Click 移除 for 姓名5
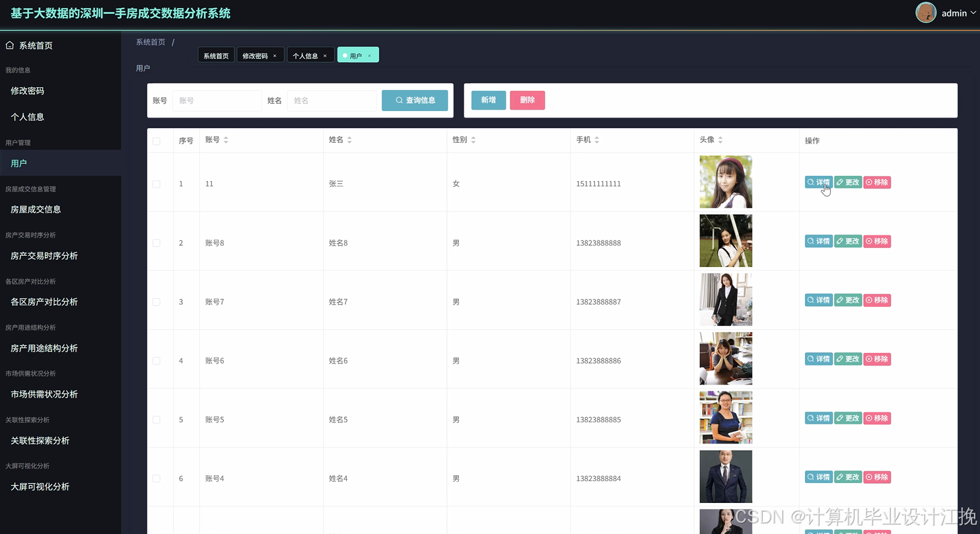Screen dimensions: 980x534 coord(877,418)
